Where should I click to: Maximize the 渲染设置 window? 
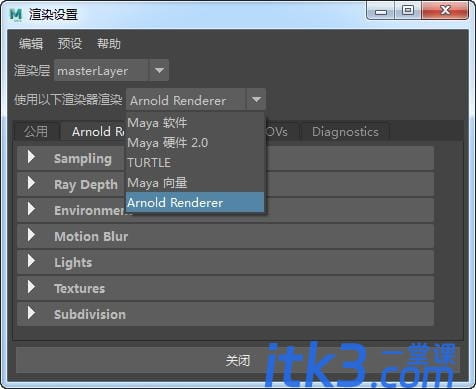408,11
